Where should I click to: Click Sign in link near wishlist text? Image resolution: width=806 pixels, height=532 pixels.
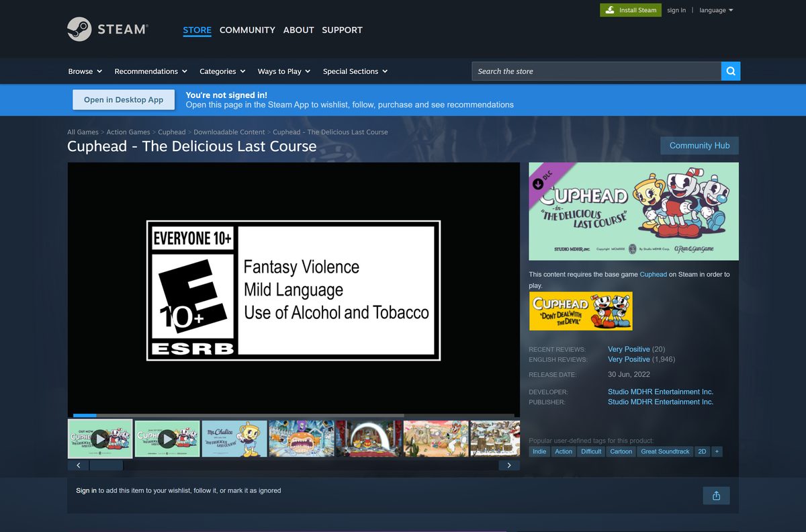86,490
